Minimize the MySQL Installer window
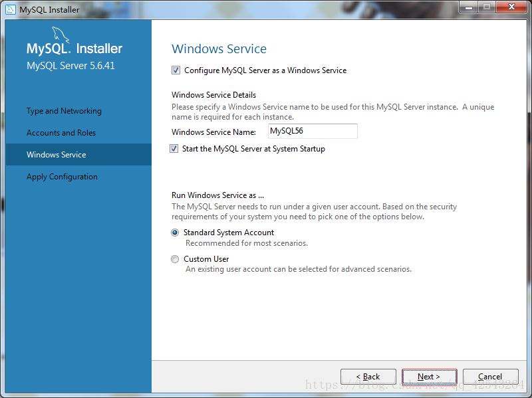 [x=469, y=7]
